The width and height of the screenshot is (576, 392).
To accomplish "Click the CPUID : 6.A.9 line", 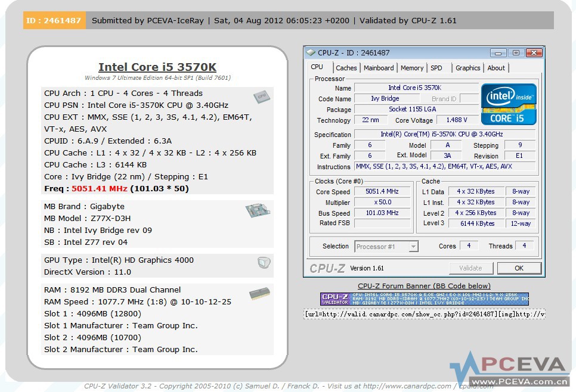I will (108, 141).
